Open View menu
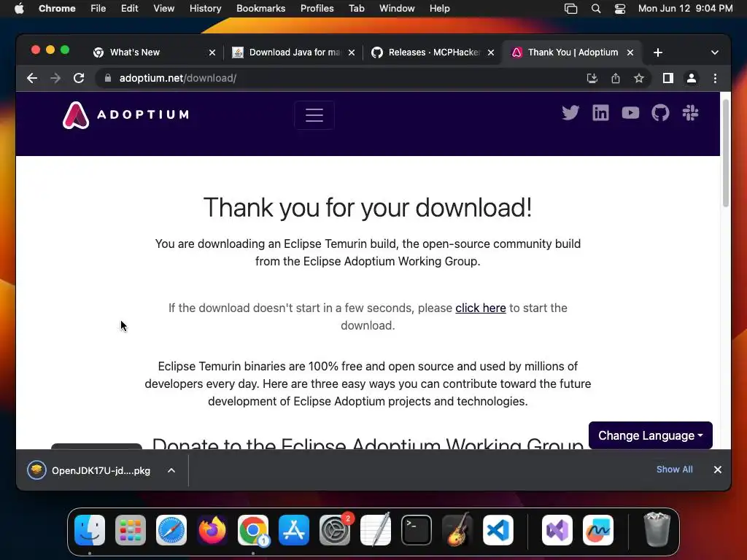The height and width of the screenshot is (560, 747). coord(163,9)
